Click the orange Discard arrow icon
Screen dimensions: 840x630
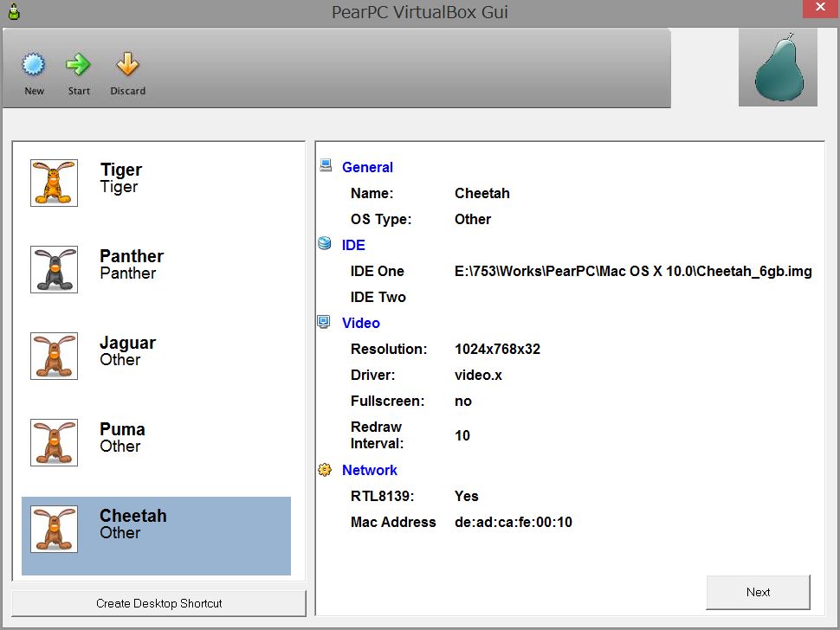click(127, 64)
